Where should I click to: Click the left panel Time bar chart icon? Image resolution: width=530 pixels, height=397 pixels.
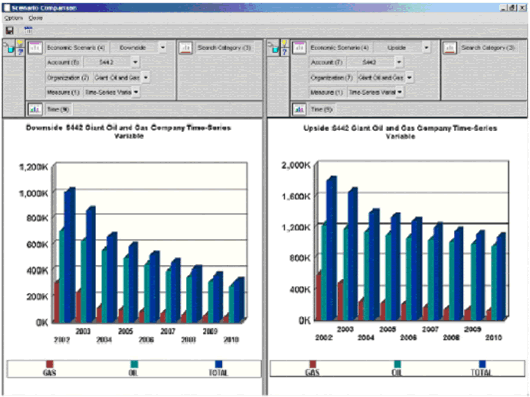(35, 109)
